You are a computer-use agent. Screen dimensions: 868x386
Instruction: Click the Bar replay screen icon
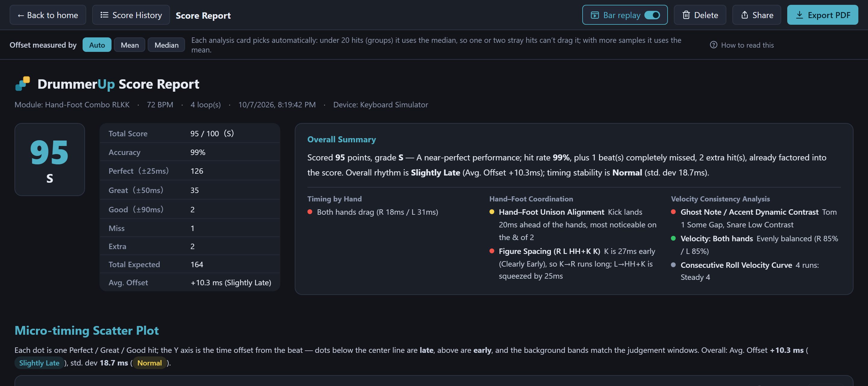tap(595, 15)
